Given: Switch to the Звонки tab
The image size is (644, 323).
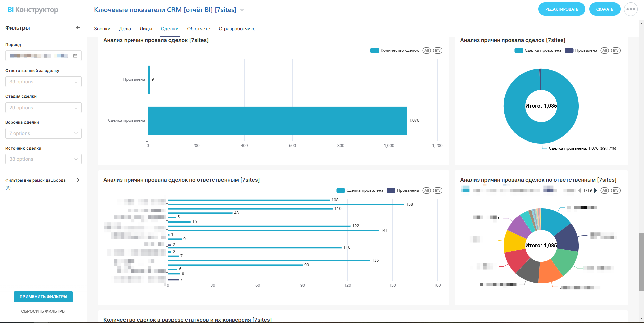Looking at the screenshot, I should coord(102,29).
